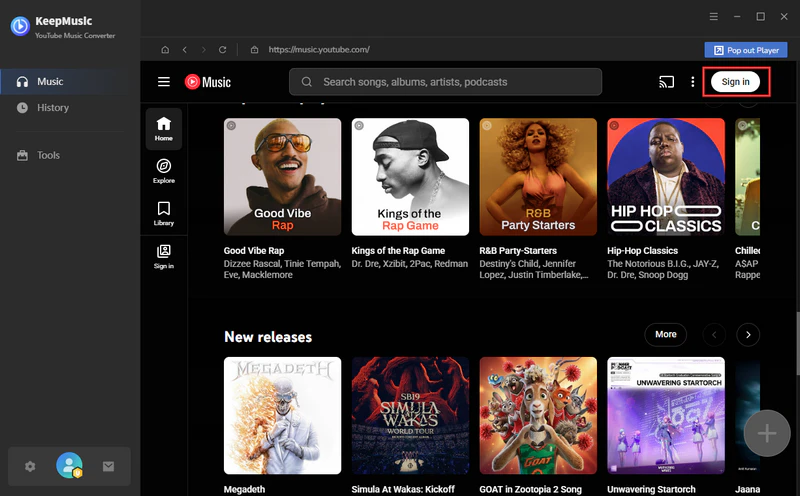This screenshot has width=800, height=496.
Task: Open the Unwavering Startorch album cover
Action: [666, 415]
